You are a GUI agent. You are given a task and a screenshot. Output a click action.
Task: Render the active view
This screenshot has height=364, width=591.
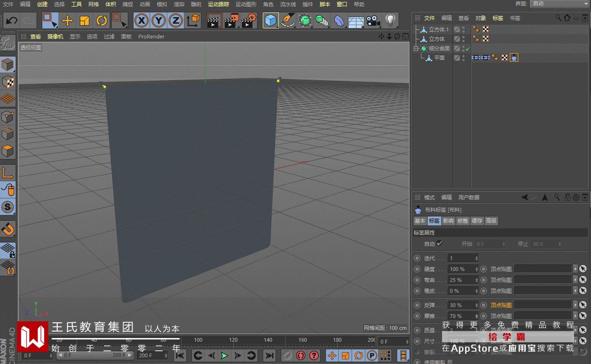[214, 20]
